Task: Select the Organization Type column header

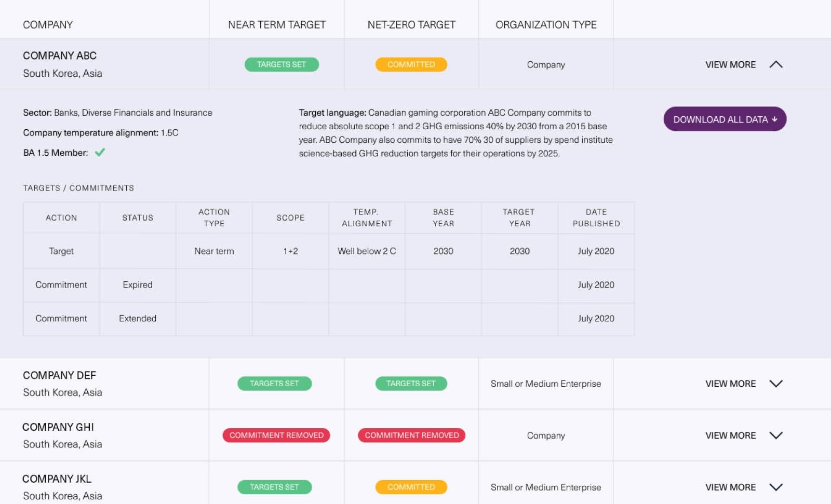Action: pos(546,24)
